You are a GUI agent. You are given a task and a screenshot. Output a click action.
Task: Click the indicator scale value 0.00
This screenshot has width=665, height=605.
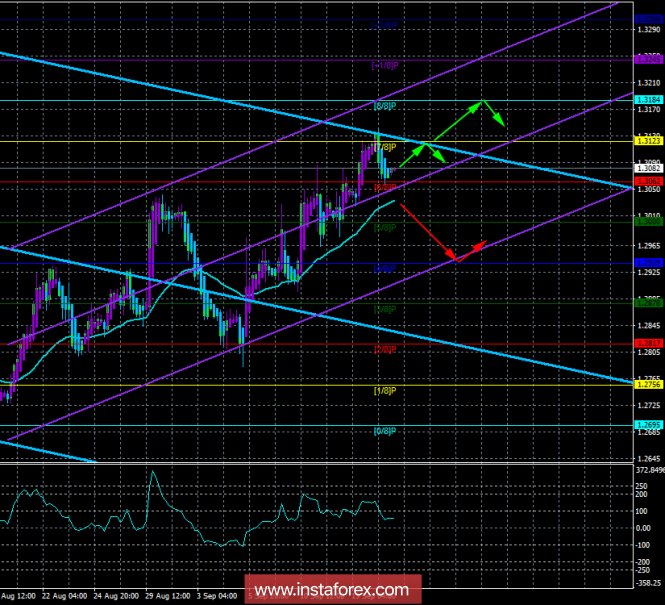point(644,528)
